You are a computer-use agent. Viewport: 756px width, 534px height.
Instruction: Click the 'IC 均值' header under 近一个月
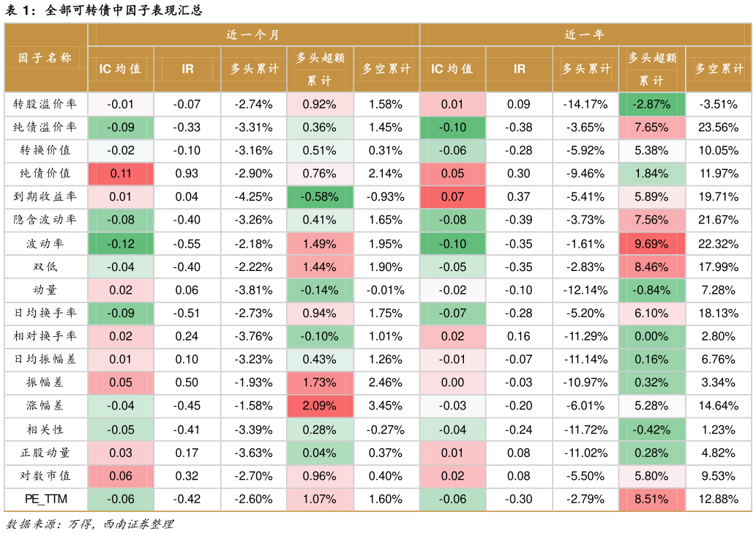point(121,69)
